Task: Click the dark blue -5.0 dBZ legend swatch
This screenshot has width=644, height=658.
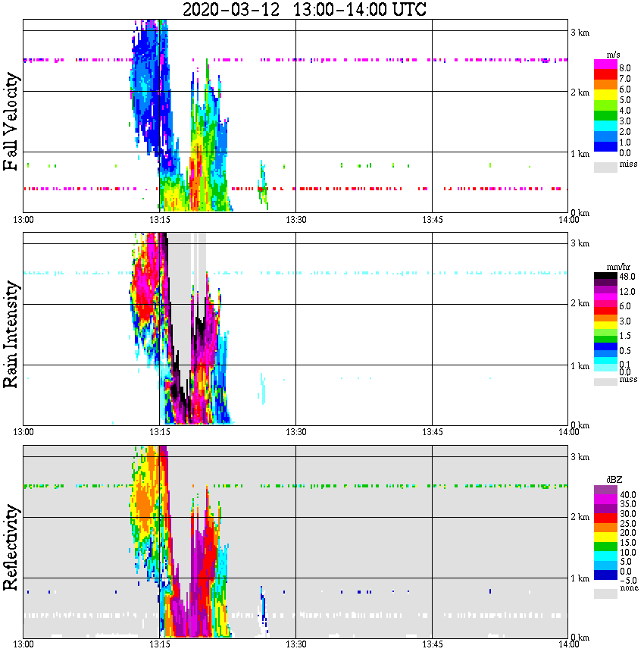Action: (x=605, y=575)
